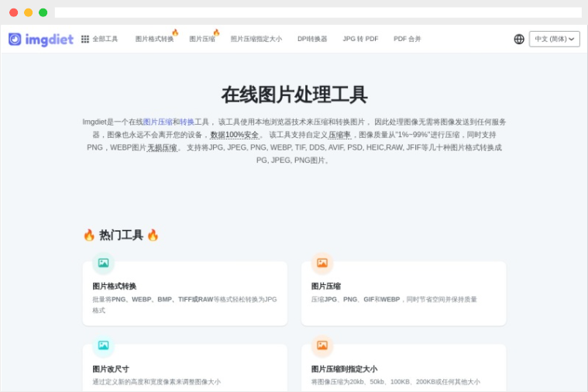Follow the 图片压缩 link in the description
The height and width of the screenshot is (392, 588).
tap(157, 122)
